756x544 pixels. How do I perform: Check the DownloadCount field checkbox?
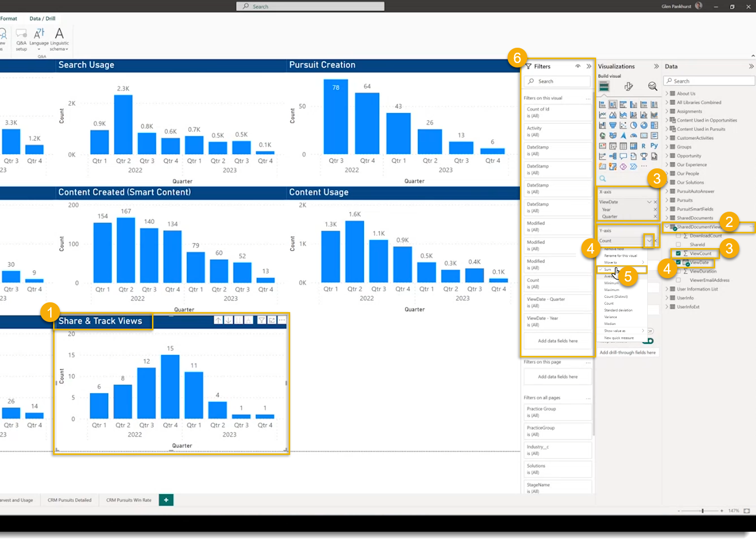(678, 236)
